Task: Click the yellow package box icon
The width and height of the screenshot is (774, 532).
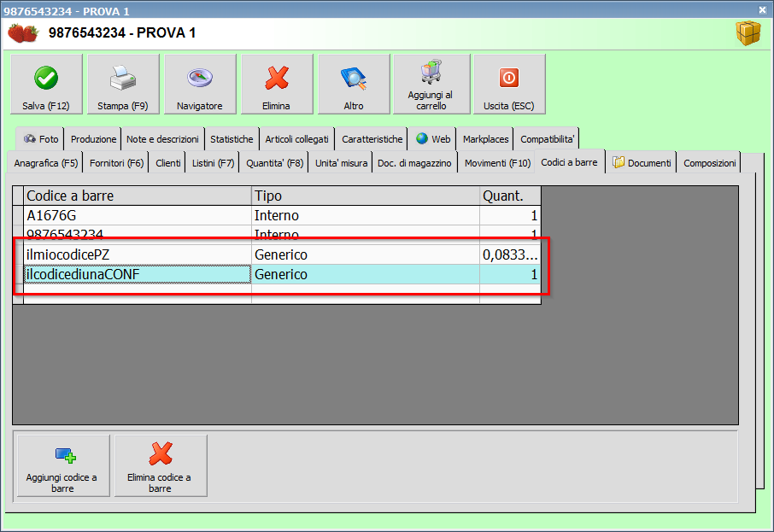Action: click(x=748, y=33)
